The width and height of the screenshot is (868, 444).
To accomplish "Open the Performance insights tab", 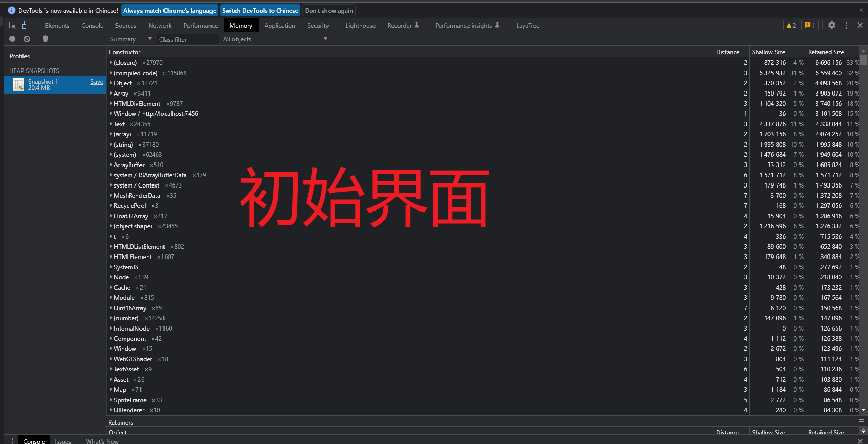I will click(x=467, y=25).
